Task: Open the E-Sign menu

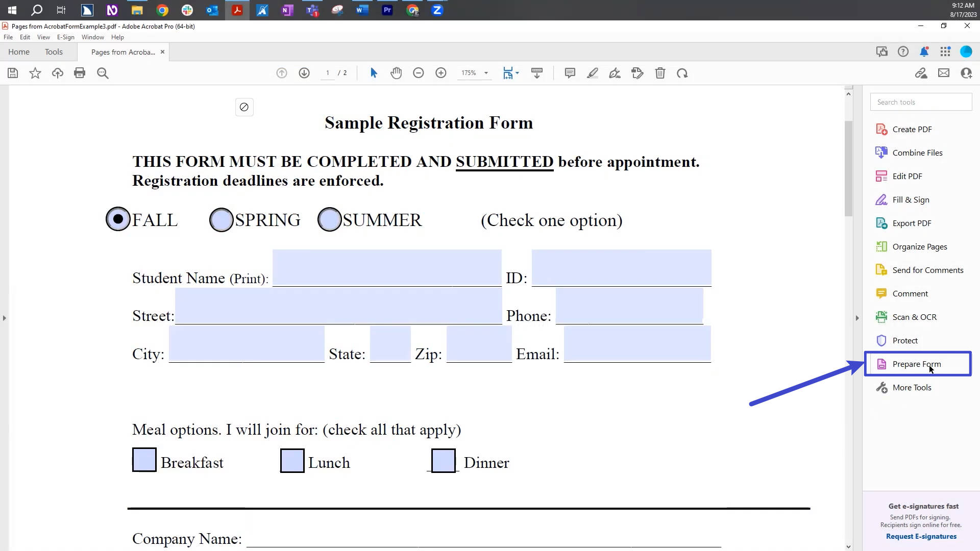Action: point(66,37)
